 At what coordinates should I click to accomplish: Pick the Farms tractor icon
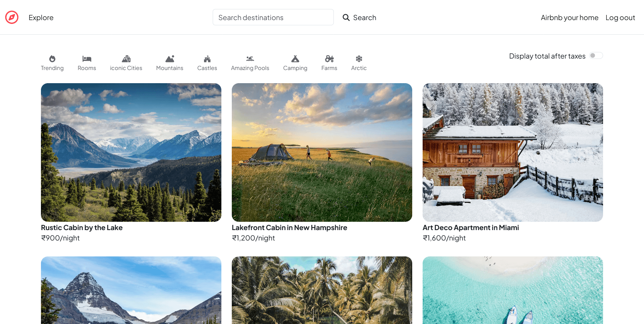(329, 59)
